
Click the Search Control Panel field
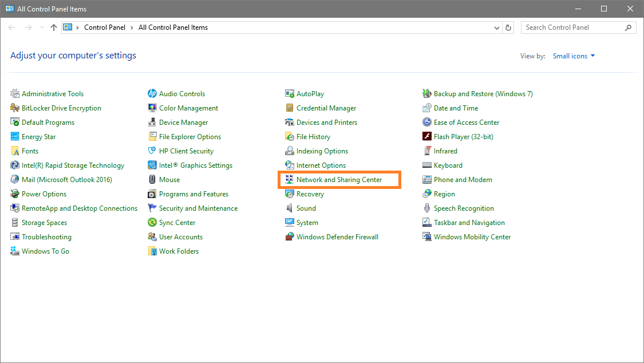578,27
